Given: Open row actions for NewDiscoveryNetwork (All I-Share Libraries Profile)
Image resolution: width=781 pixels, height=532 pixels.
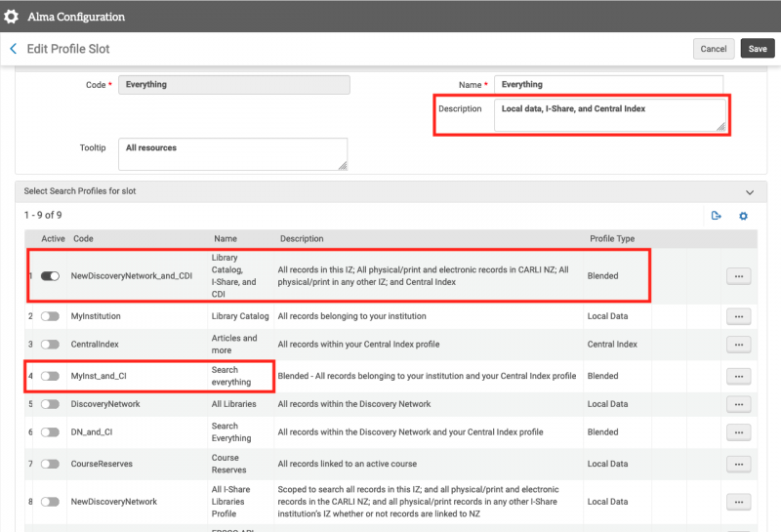Looking at the screenshot, I should point(739,502).
